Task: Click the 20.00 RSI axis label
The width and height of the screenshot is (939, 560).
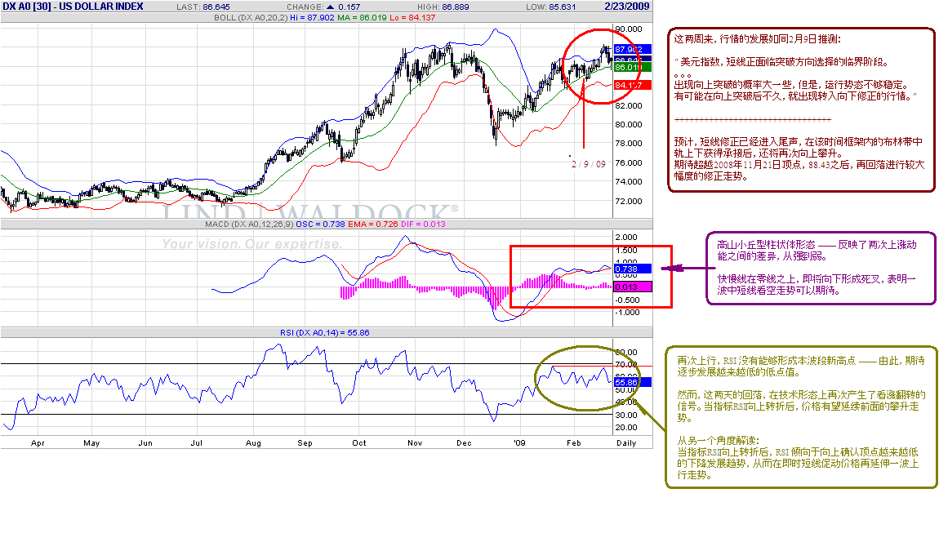Action: pos(626,427)
